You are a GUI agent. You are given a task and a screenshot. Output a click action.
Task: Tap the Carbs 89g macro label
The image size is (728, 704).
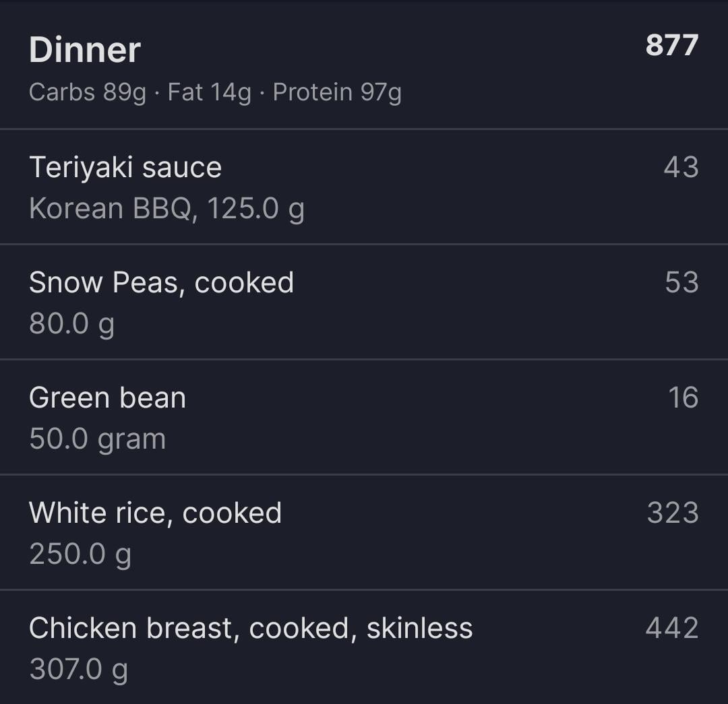[87, 92]
